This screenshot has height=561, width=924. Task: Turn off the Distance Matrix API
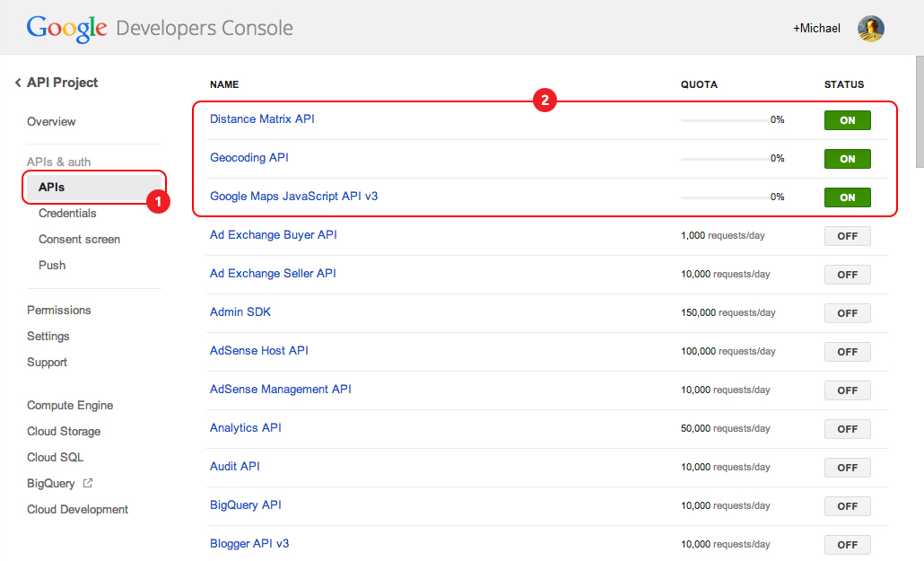pos(847,120)
